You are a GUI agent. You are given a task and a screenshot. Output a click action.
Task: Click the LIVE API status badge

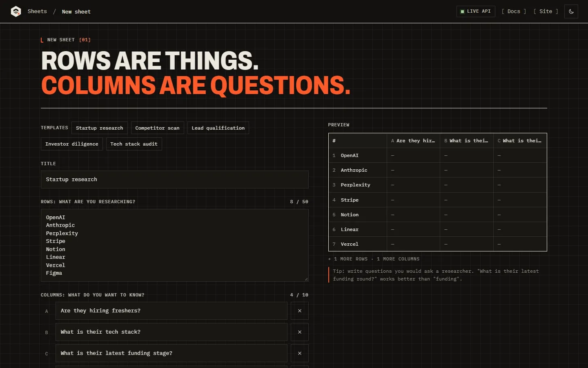coord(476,11)
